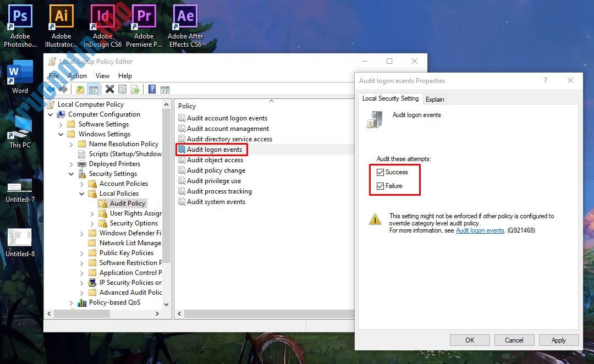
Task: Expand the Windows Defender Firewall node
Action: click(x=82, y=233)
